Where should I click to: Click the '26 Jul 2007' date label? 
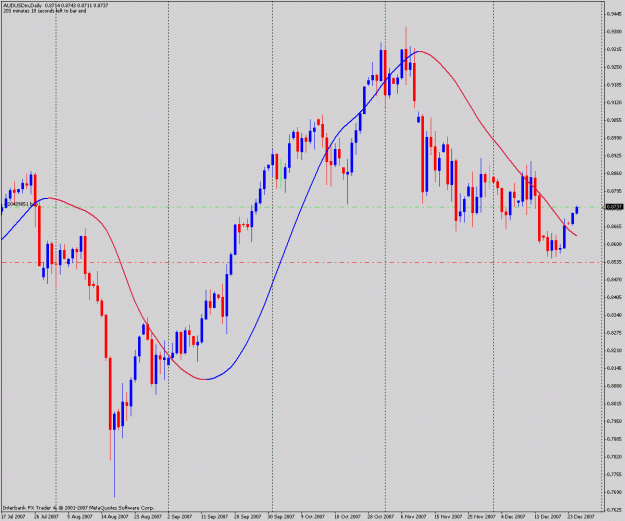47,517
